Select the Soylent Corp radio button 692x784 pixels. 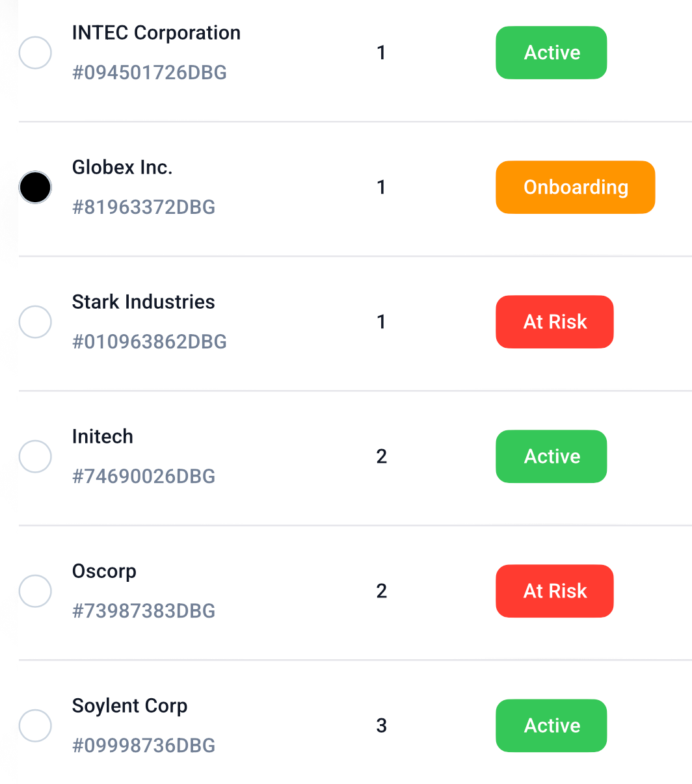pos(35,725)
